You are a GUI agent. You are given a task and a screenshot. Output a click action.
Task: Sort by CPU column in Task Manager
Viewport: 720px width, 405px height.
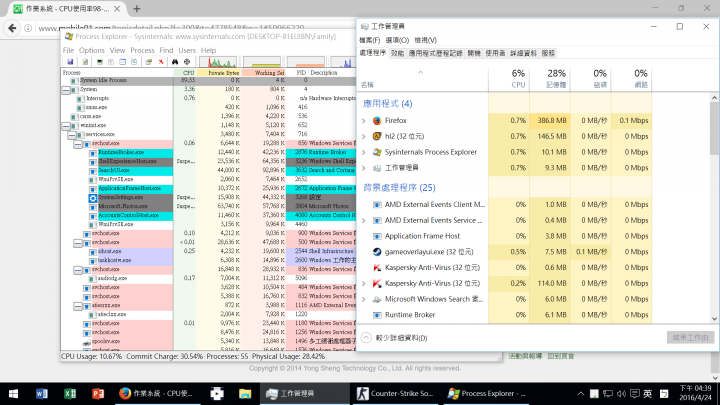[x=509, y=79]
